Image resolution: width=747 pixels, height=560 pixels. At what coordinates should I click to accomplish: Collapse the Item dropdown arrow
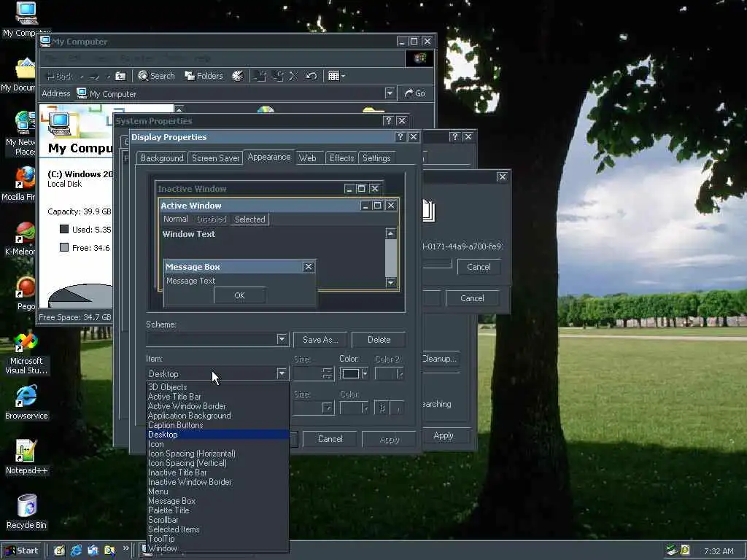pyautogui.click(x=282, y=373)
